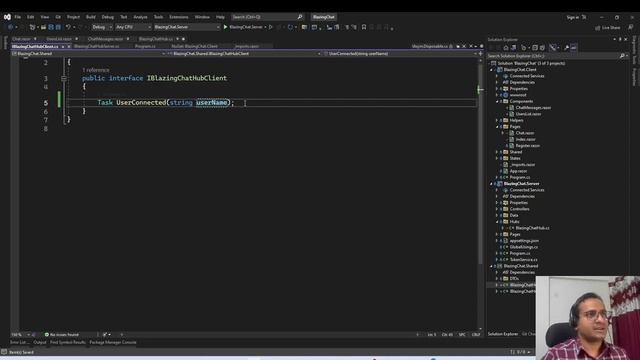The width and height of the screenshot is (640, 360).
Task: Select BlazingChatHub.cs in Solution Explorer
Action: point(532,228)
